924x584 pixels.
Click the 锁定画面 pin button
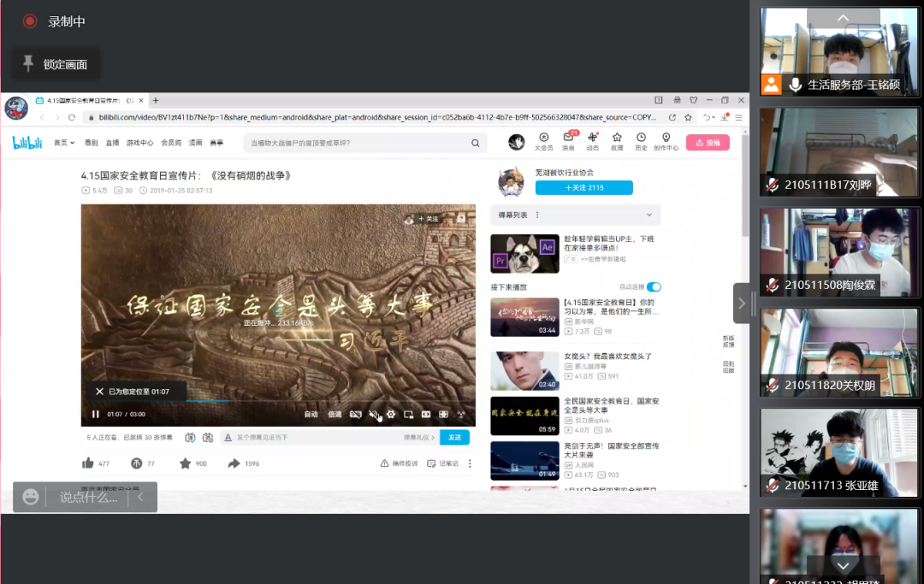coord(56,63)
